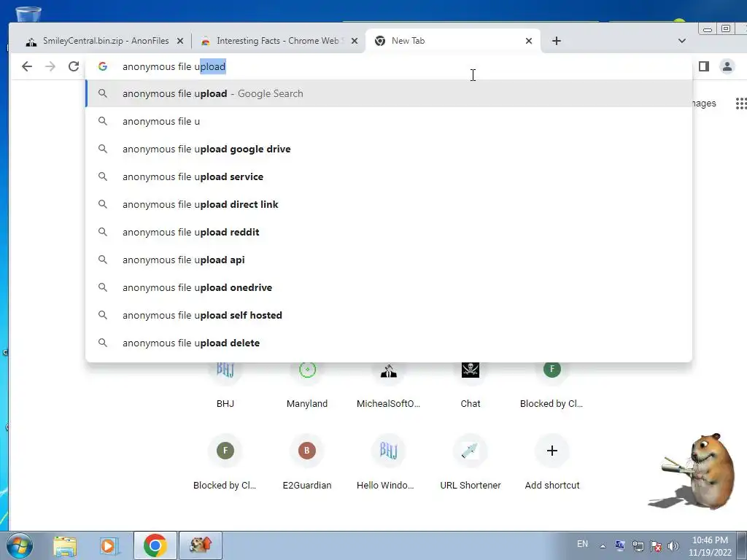Screen dimensions: 747x560
Task: Pick 'anonymous file upload reddit' suggestion
Action: (x=388, y=232)
